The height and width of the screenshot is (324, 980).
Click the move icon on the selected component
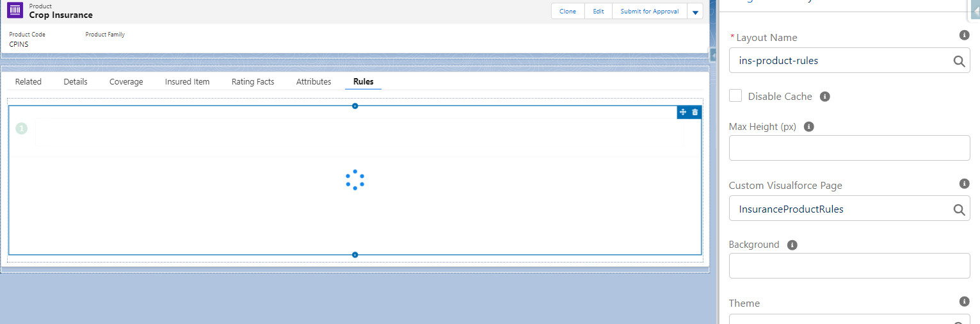pos(683,112)
